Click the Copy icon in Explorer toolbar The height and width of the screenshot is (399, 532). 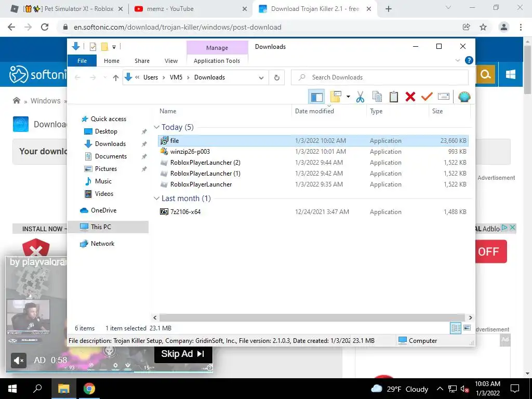pos(377,97)
